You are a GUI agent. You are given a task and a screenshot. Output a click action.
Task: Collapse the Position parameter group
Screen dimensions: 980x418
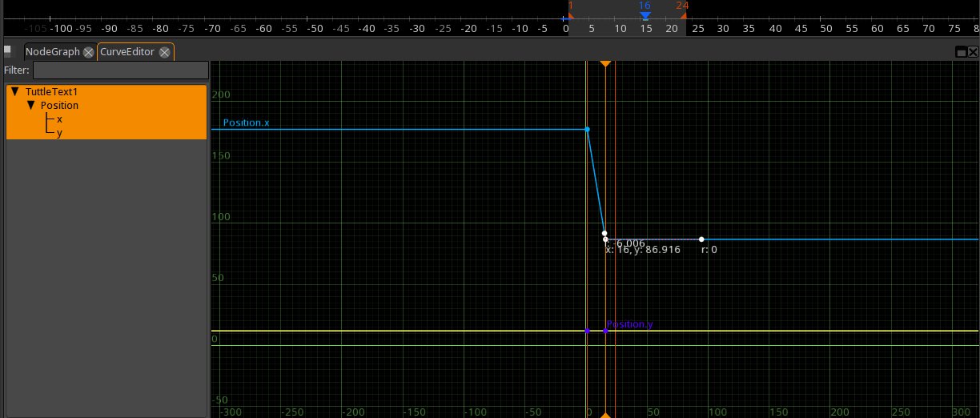[x=31, y=105]
